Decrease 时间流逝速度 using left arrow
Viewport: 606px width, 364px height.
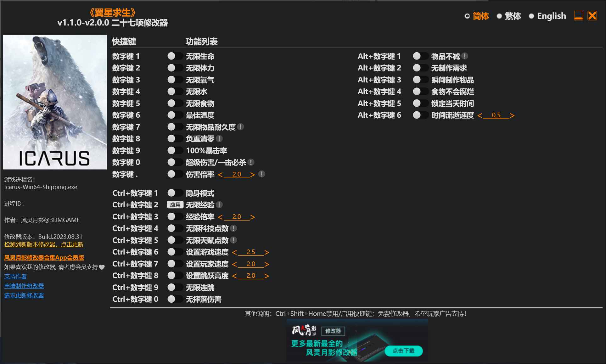480,115
